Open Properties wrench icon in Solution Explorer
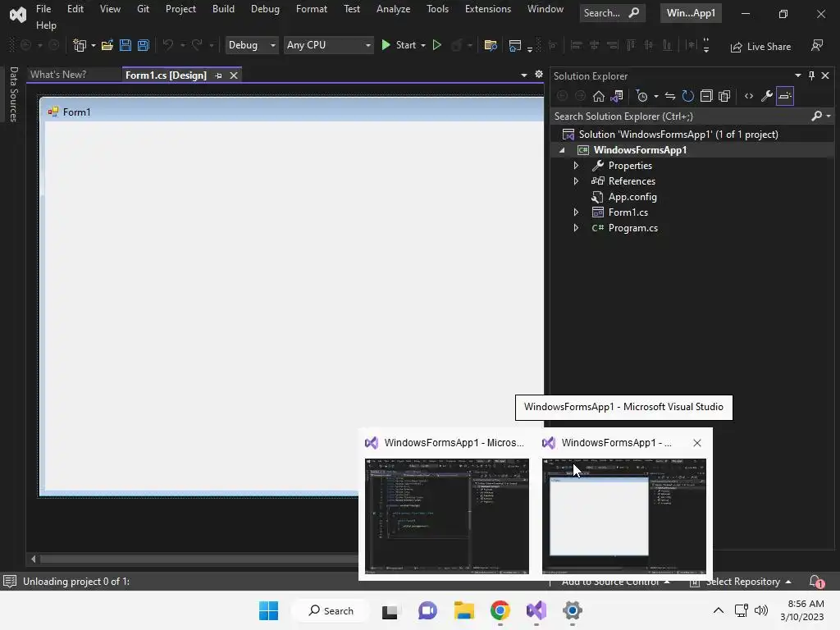The width and height of the screenshot is (840, 630). (x=767, y=96)
